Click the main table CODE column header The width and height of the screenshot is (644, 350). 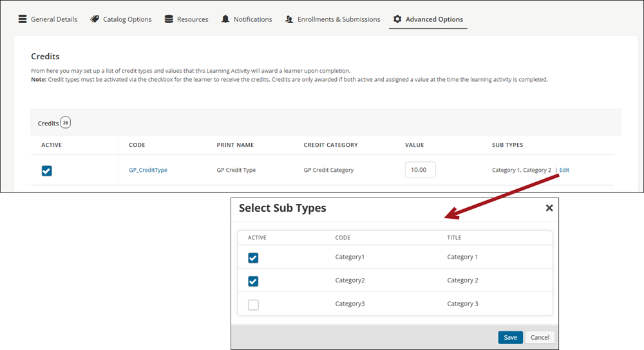pyautogui.click(x=137, y=145)
